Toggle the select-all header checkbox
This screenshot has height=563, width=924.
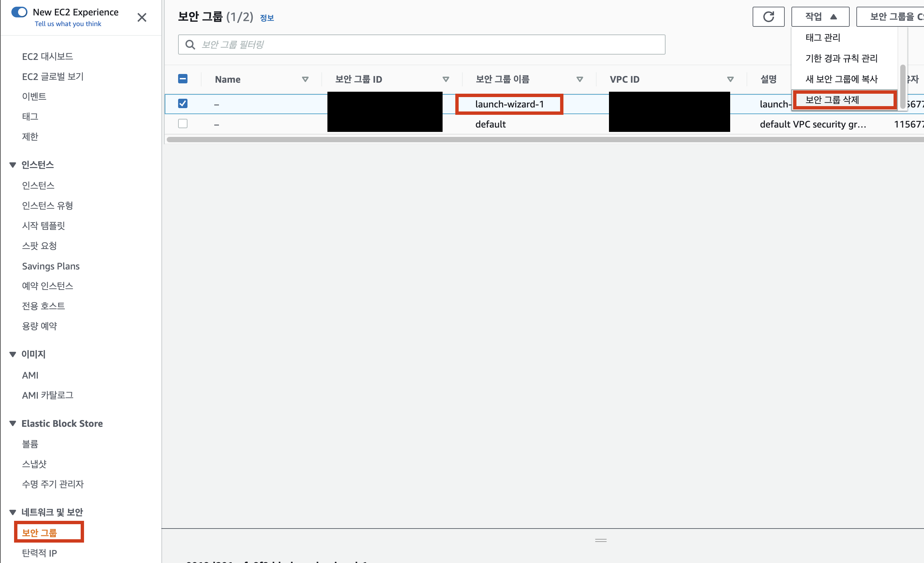[183, 79]
